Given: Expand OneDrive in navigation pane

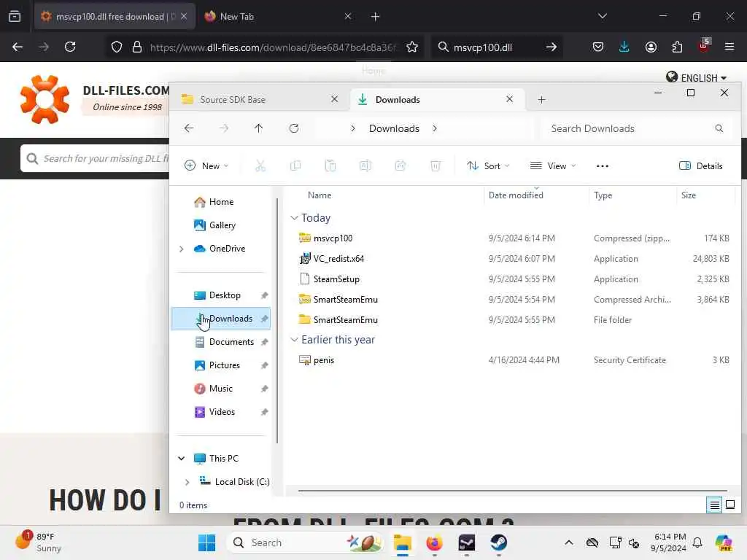Looking at the screenshot, I should click(x=181, y=249).
